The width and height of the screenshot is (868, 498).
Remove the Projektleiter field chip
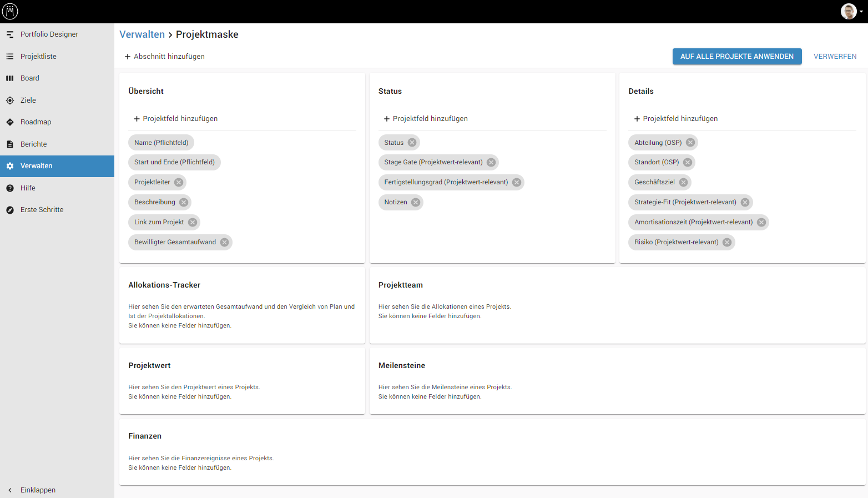pyautogui.click(x=179, y=182)
